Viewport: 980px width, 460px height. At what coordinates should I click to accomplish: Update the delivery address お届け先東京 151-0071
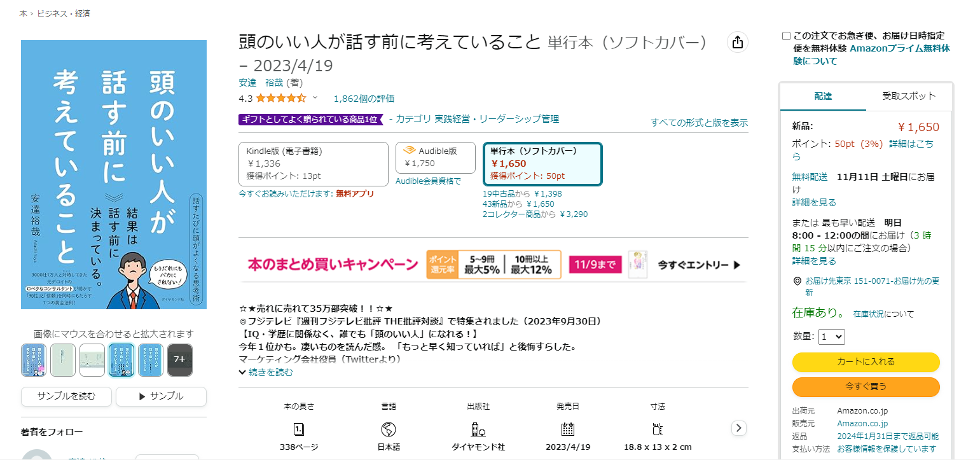(x=872, y=287)
